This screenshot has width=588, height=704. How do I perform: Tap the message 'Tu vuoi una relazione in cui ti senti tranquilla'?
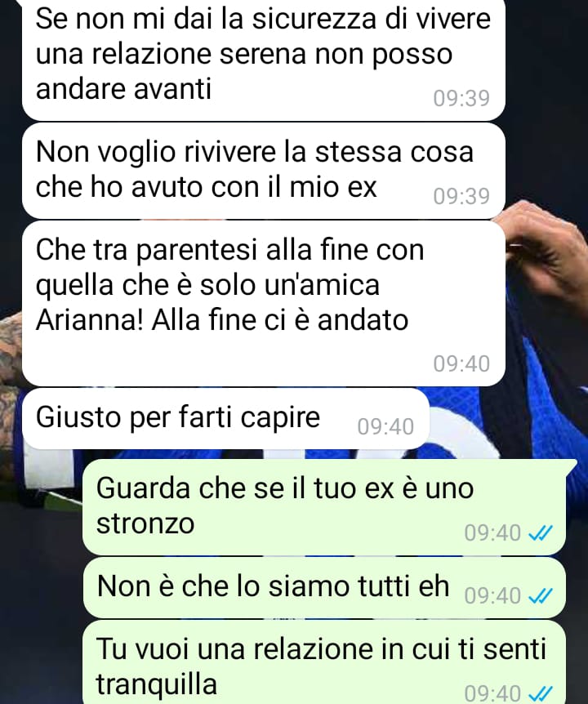tap(324, 662)
